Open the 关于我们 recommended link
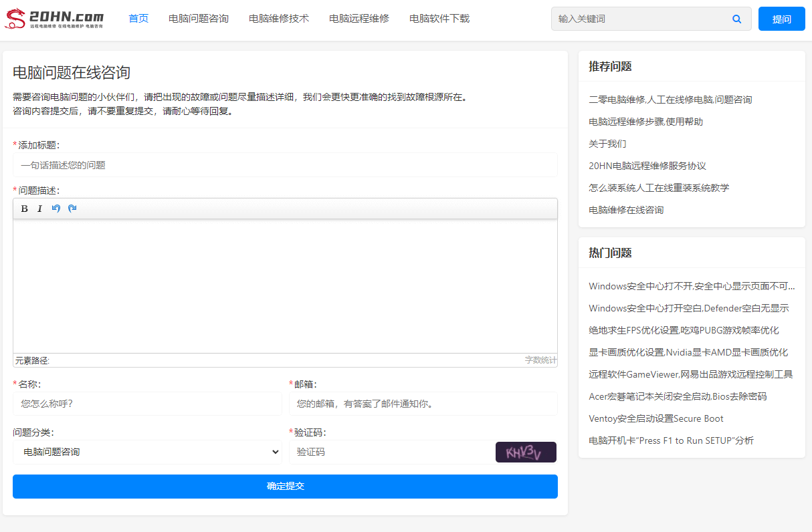 [607, 144]
